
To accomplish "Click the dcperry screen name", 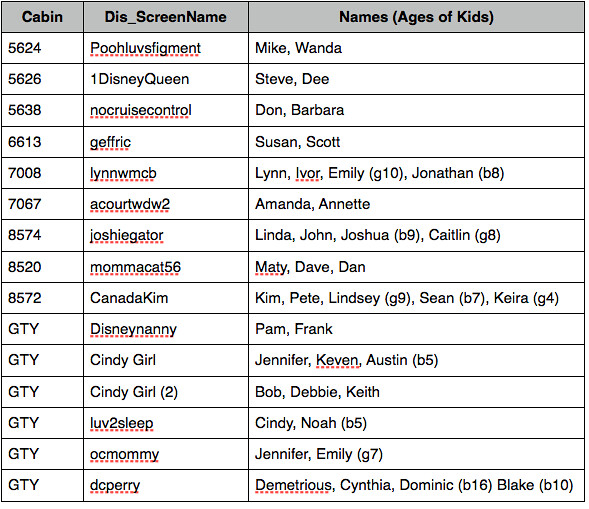I will (x=115, y=485).
